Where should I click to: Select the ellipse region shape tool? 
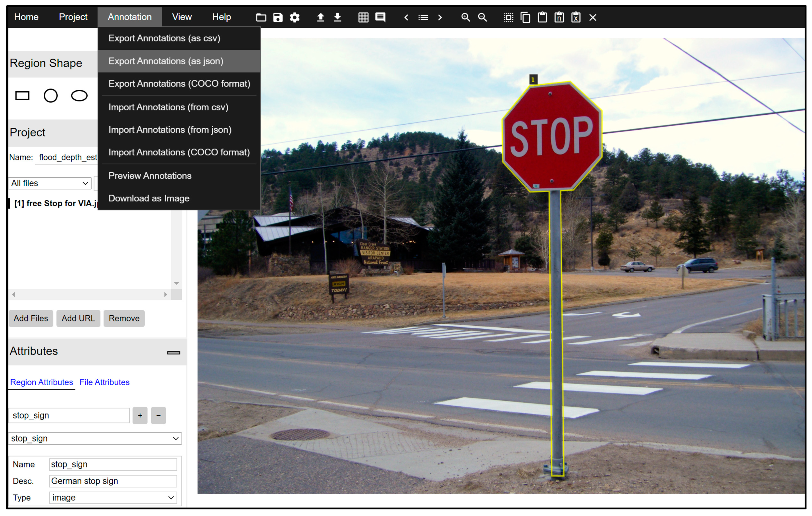79,96
